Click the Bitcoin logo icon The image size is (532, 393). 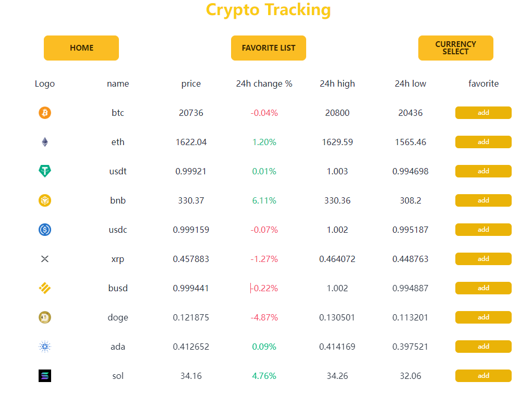tap(44, 112)
